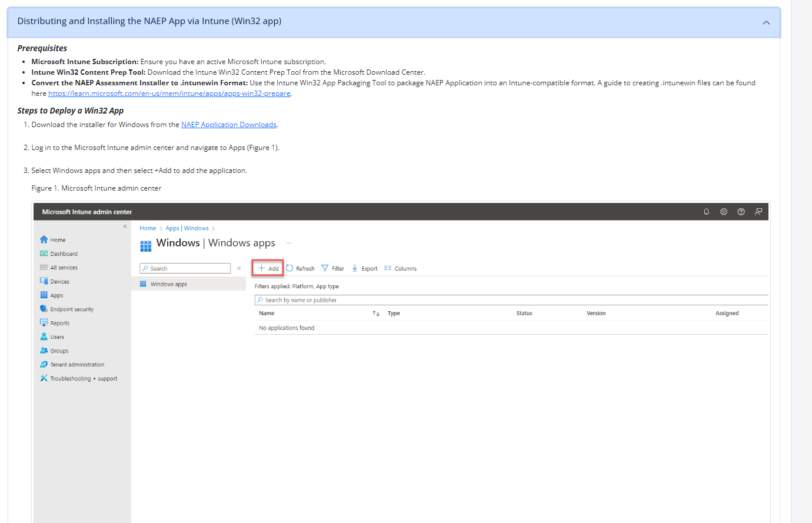Go to Devices in the sidebar
The height and width of the screenshot is (523, 812).
(x=55, y=282)
